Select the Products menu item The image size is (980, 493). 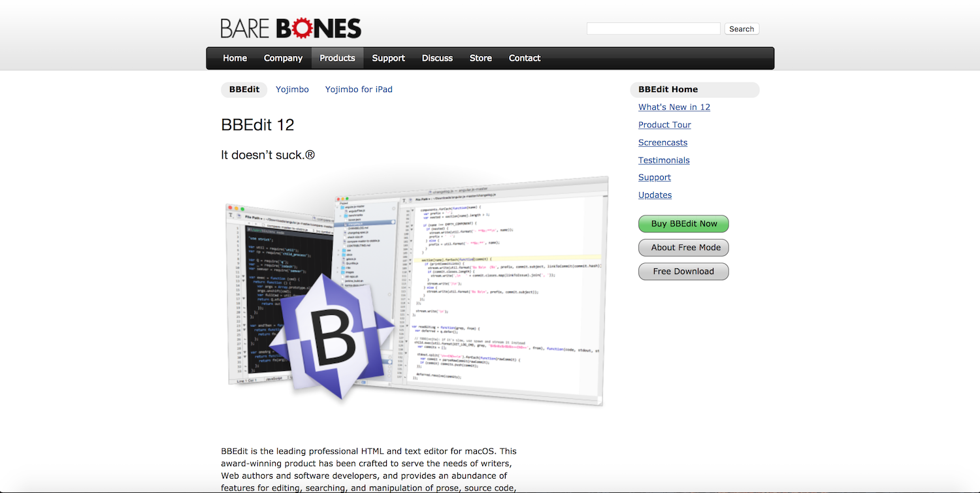[337, 58]
